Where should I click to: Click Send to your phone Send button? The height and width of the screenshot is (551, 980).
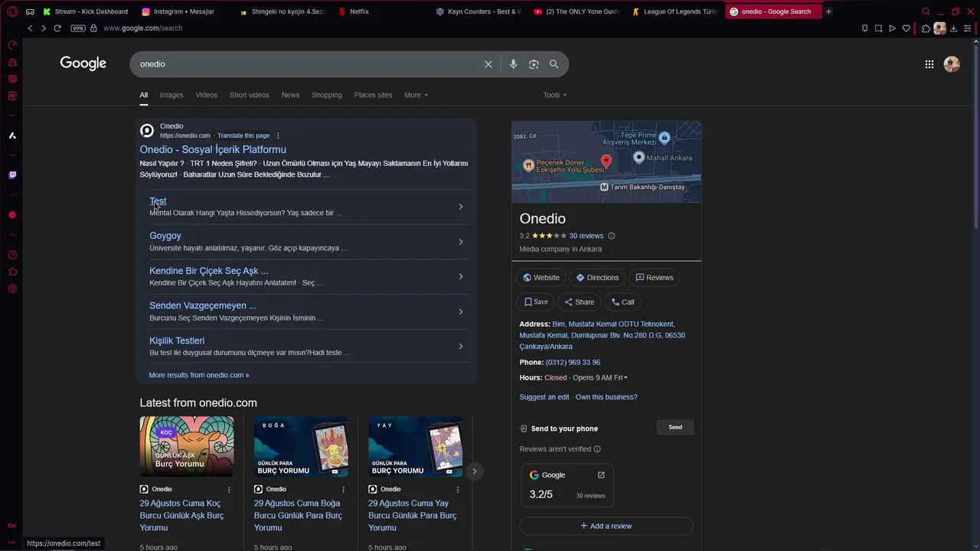click(675, 428)
